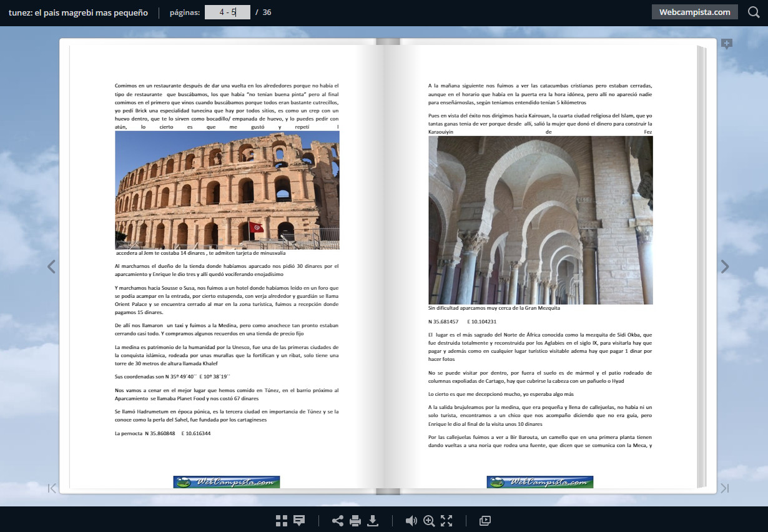The width and height of the screenshot is (768, 532).
Task: Click the El Jem amphitheatre photo
Action: [x=227, y=190]
